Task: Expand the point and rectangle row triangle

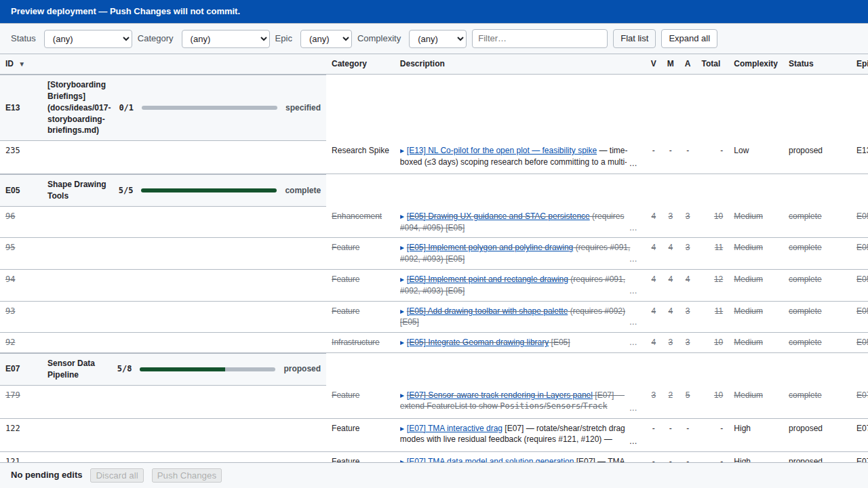Action: tap(402, 279)
